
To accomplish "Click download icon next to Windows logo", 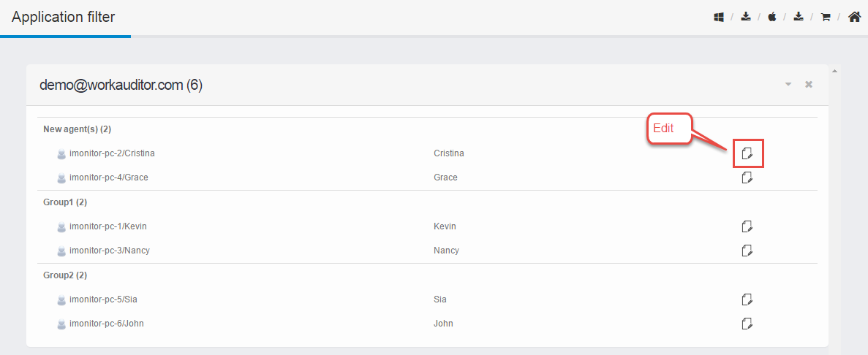I will tap(746, 17).
